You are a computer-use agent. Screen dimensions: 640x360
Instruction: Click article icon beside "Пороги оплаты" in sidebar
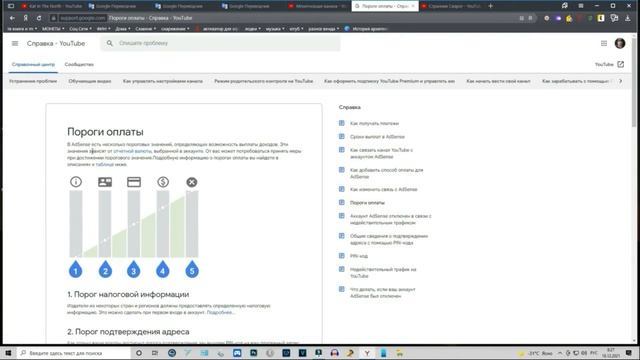coord(342,202)
